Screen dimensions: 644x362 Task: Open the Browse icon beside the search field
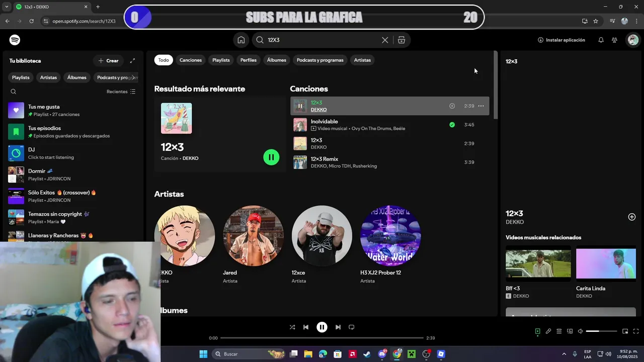point(401,40)
